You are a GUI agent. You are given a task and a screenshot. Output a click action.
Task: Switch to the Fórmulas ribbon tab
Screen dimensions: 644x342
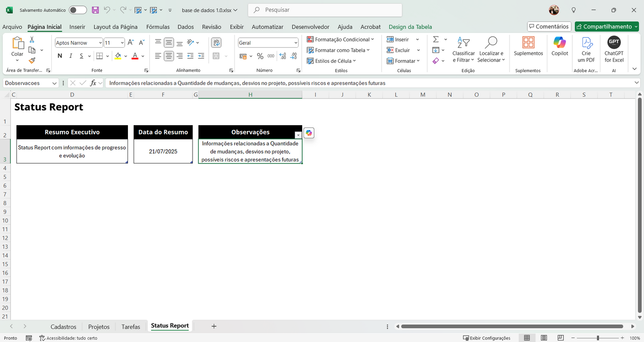coord(158,27)
